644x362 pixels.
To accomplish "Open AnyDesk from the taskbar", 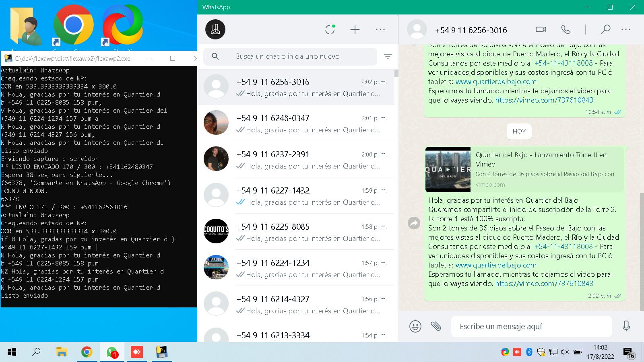I will pyautogui.click(x=137, y=352).
